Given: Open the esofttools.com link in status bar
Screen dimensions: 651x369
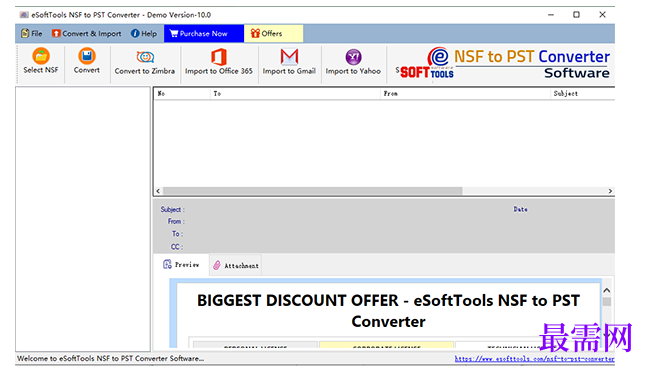Looking at the screenshot, I should pyautogui.click(x=534, y=359).
